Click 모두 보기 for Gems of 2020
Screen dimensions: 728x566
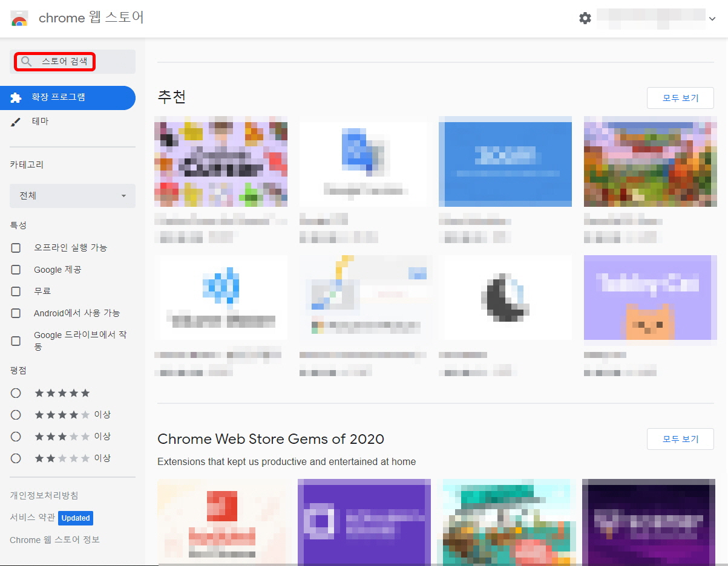point(680,439)
